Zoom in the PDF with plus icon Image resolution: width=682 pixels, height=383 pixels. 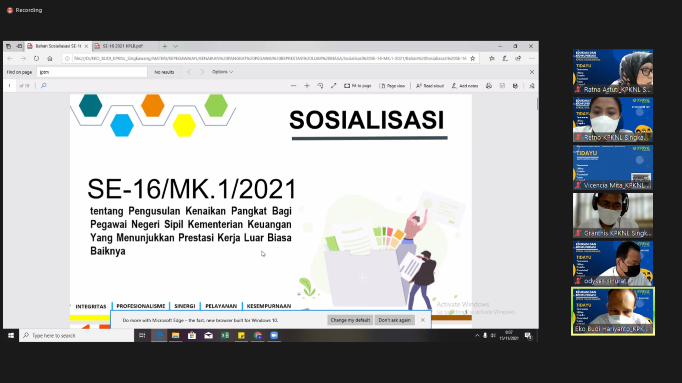[x=307, y=86]
